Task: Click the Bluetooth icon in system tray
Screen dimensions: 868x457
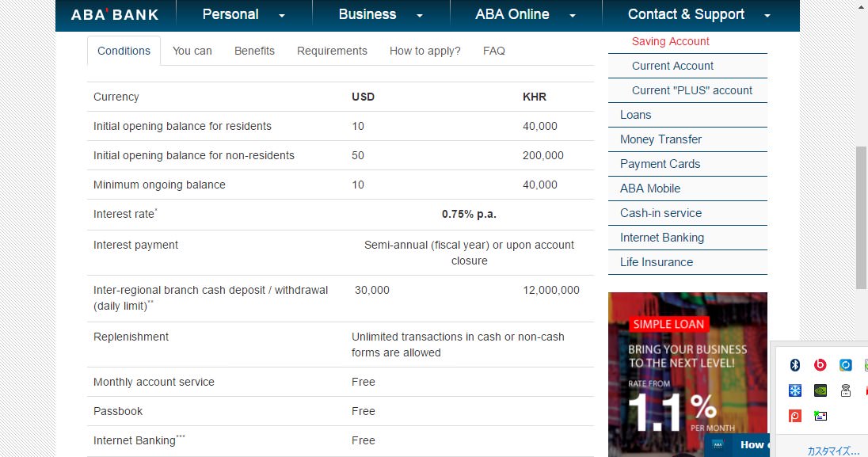Action: click(x=795, y=365)
